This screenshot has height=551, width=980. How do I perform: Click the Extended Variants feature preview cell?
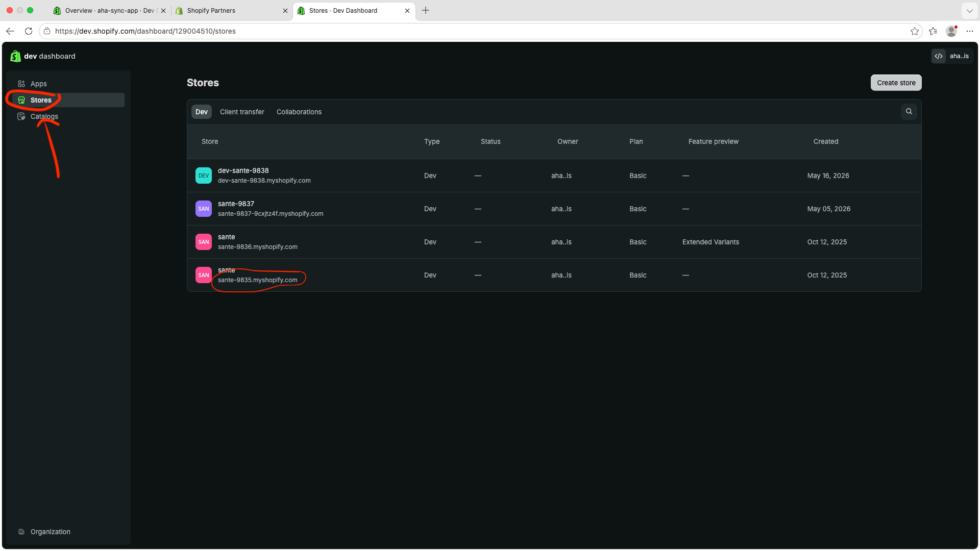(x=710, y=242)
